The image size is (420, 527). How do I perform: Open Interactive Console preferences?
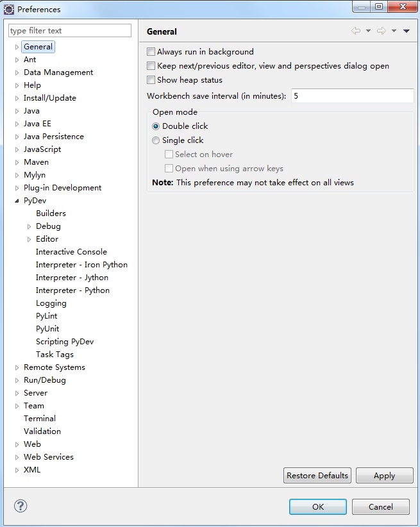(x=71, y=252)
